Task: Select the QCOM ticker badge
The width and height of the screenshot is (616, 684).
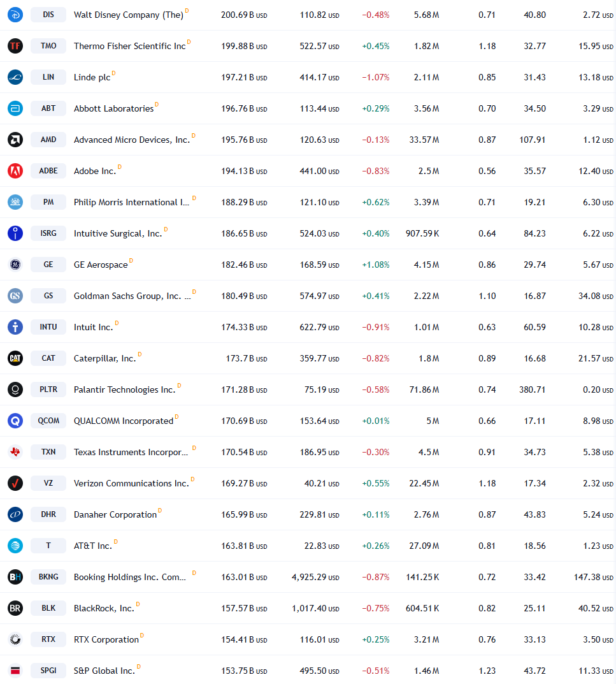Action: [x=48, y=421]
